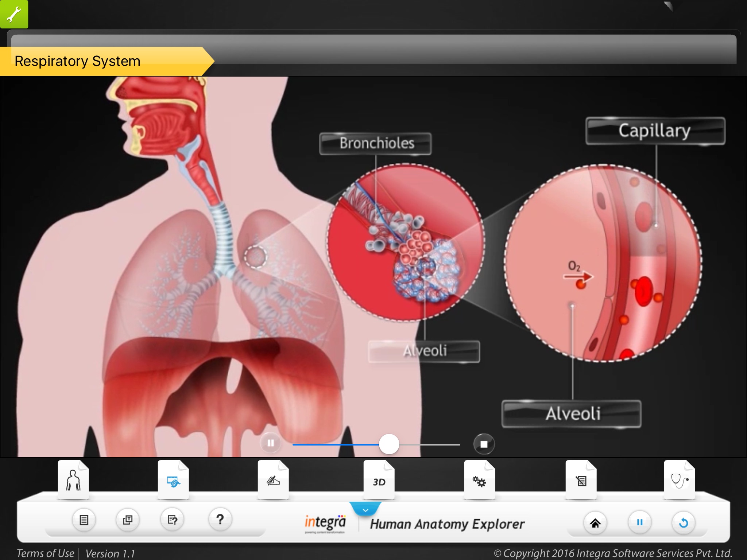Click the settings gear icon
Screen dimensions: 747x560
coord(479,479)
